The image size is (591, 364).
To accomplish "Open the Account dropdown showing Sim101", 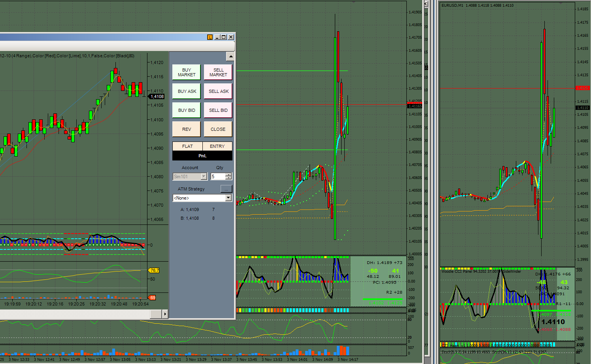I will click(x=204, y=177).
